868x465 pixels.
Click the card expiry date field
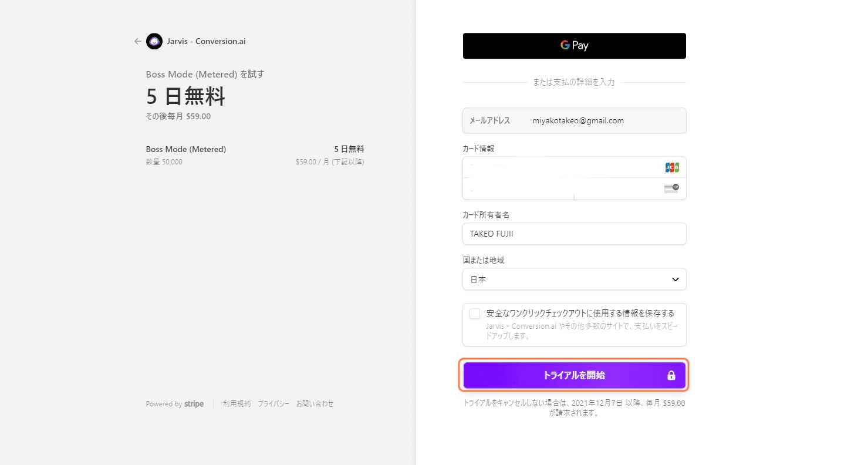[x=518, y=189]
